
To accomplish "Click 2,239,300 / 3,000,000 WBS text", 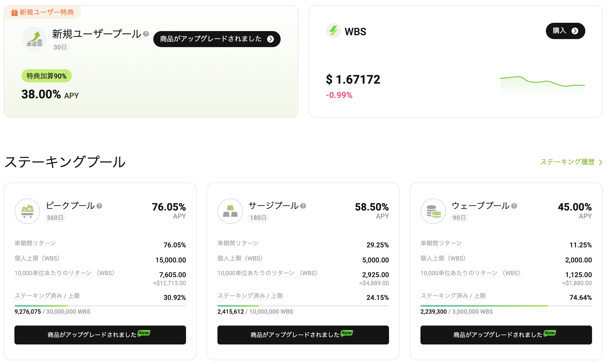I will coord(457,312).
